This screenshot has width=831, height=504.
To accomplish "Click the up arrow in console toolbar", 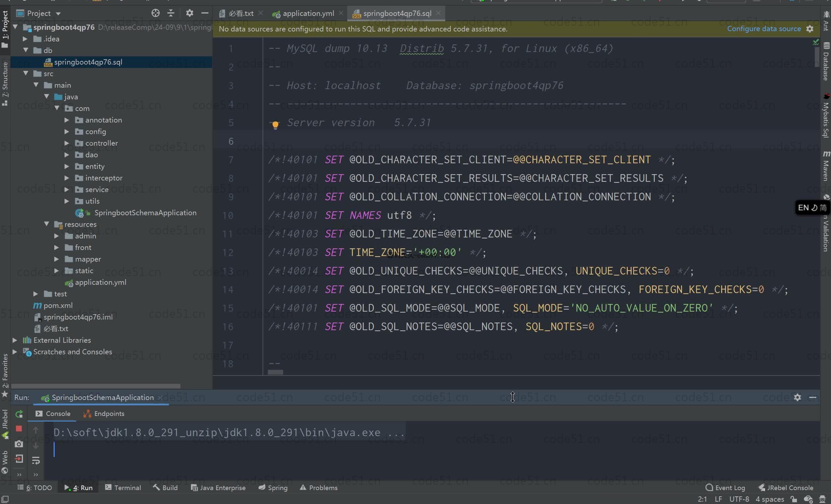I will 36,430.
